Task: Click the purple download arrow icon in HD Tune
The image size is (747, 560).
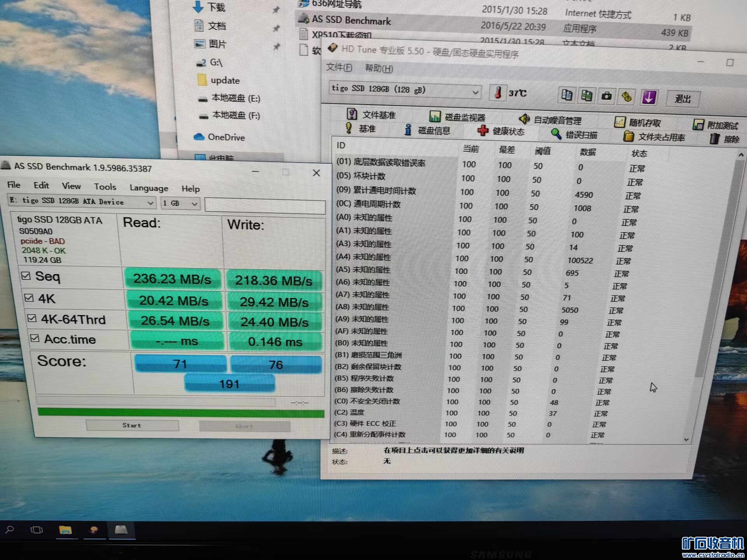Action: [x=648, y=97]
